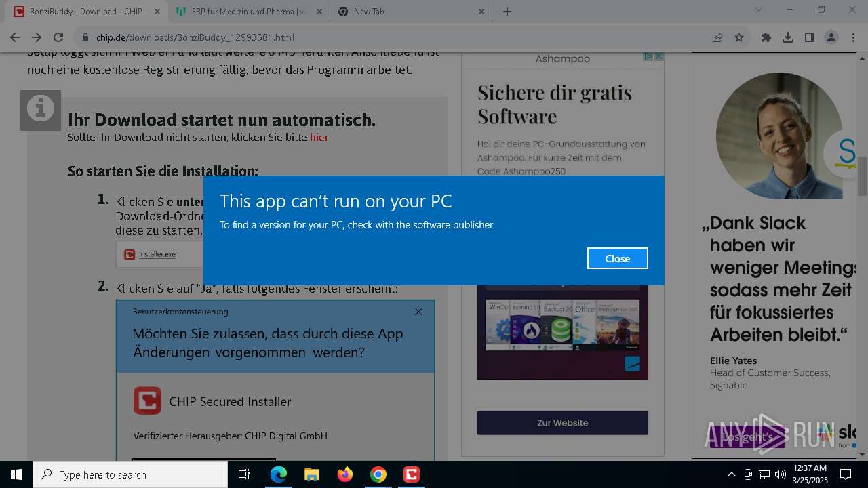Close the ERP für Medizin tab
The height and width of the screenshot is (488, 868).
pyautogui.click(x=319, y=11)
